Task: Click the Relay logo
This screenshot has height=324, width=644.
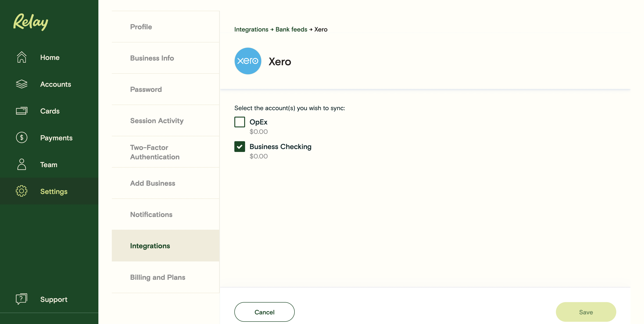Action: (x=30, y=22)
